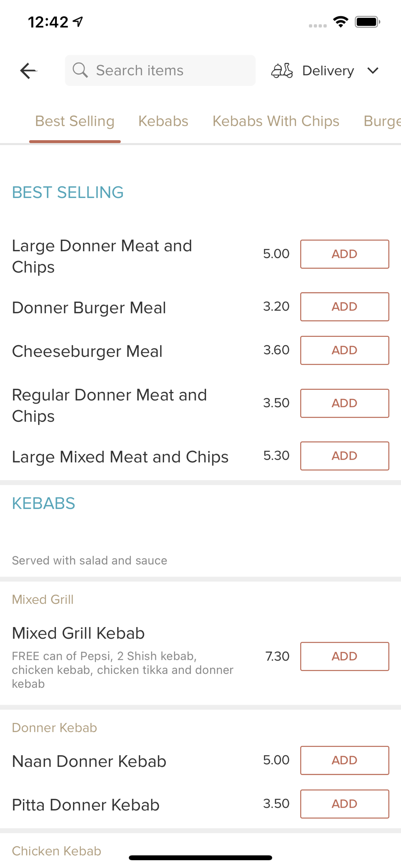The image size is (401, 868).
Task: Open the Kebabs With Chips tab
Action: pyautogui.click(x=276, y=121)
